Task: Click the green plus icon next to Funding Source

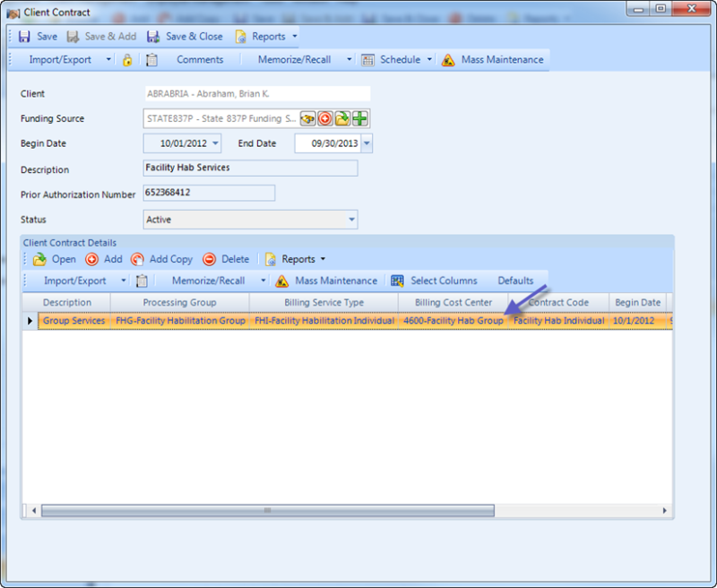Action: [359, 118]
